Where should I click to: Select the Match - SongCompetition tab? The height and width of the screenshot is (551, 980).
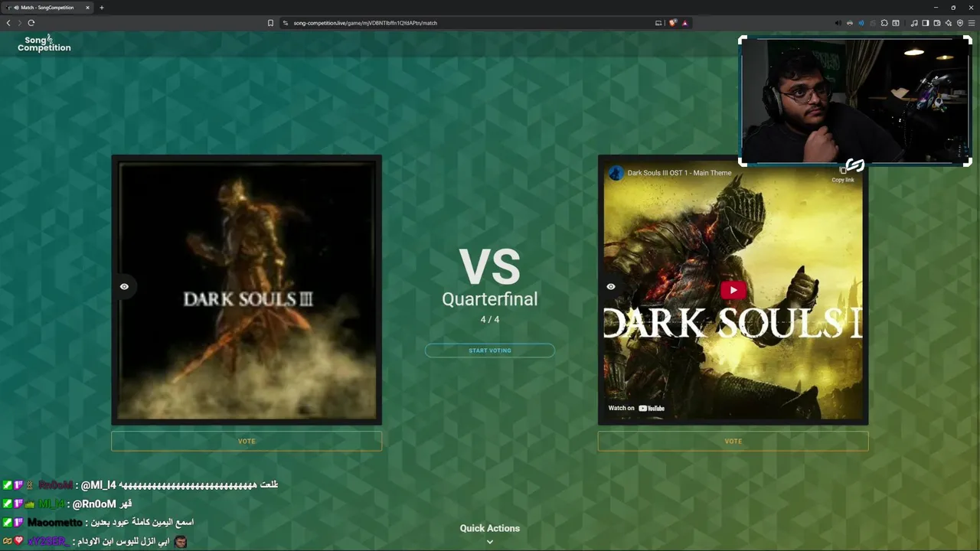click(47, 8)
